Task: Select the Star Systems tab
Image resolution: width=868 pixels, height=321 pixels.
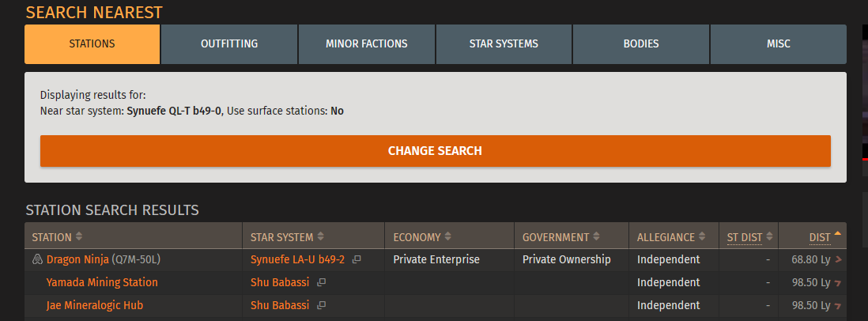Action: pyautogui.click(x=504, y=43)
